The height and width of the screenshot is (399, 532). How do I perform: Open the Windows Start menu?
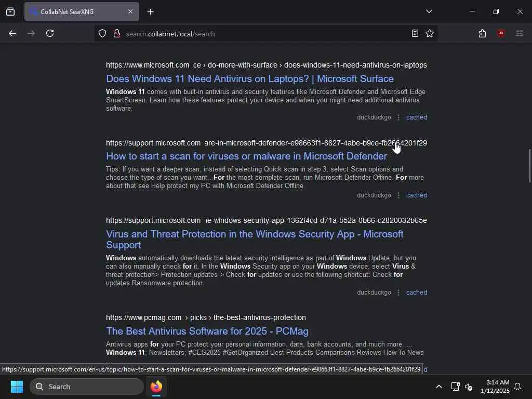pyautogui.click(x=17, y=387)
